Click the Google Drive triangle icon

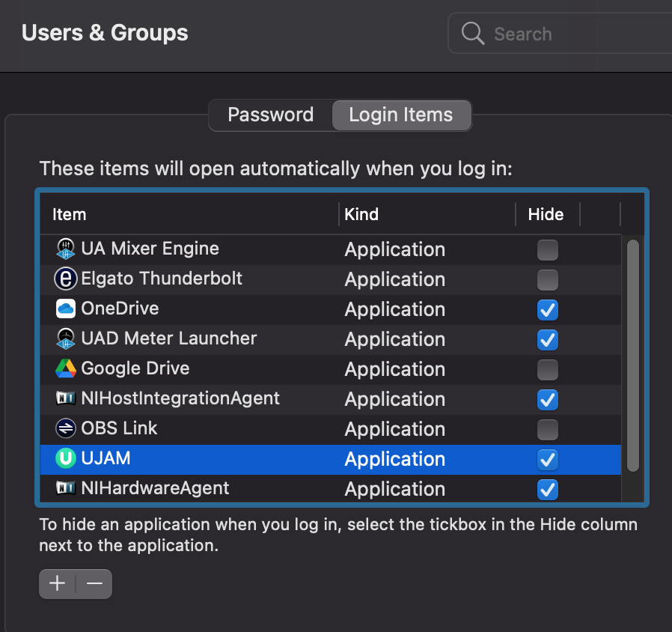66,368
